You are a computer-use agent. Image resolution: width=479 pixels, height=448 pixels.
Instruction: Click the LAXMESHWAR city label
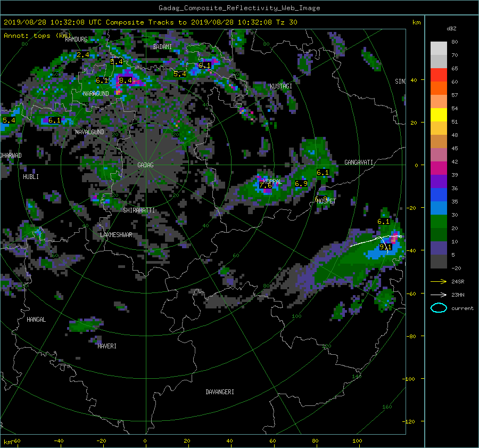[117, 235]
